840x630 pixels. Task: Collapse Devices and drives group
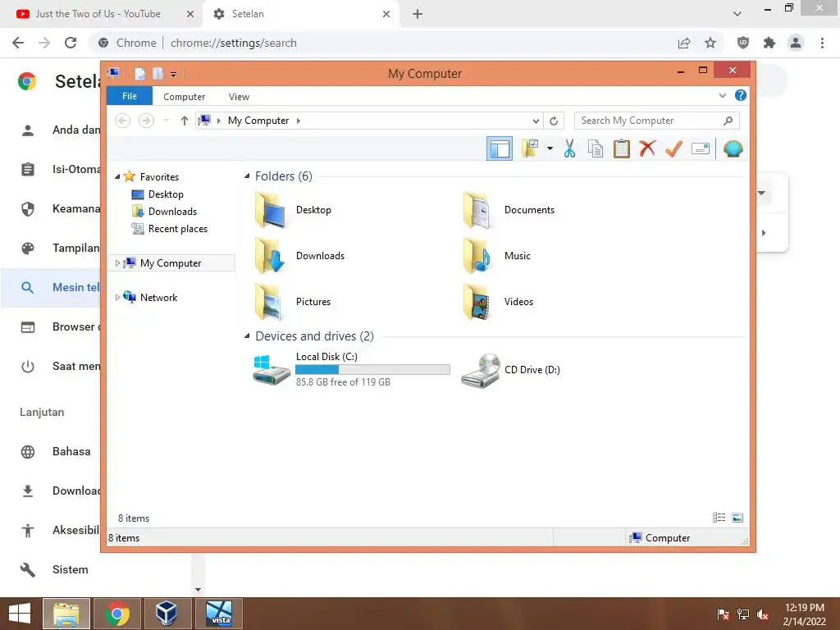click(x=247, y=336)
